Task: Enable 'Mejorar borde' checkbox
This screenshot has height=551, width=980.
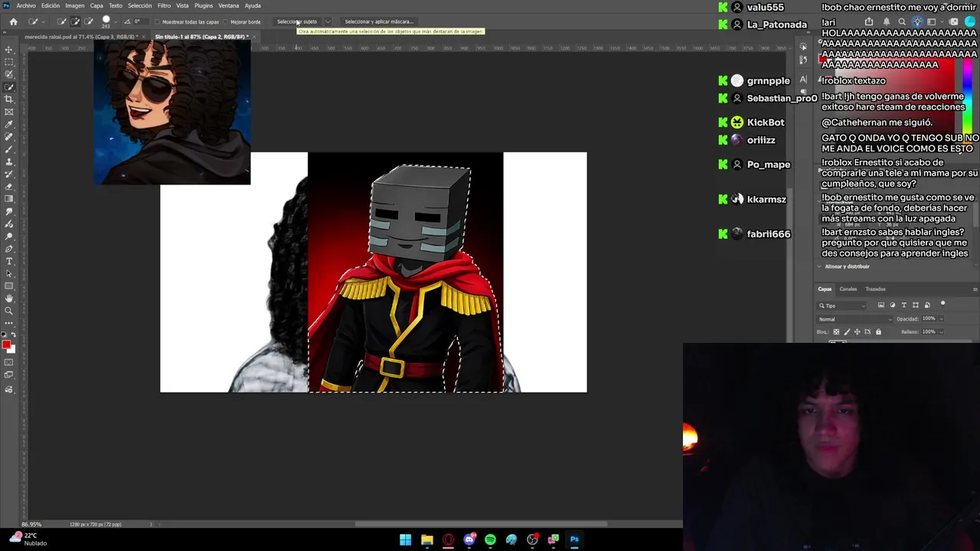Action: 225,21
